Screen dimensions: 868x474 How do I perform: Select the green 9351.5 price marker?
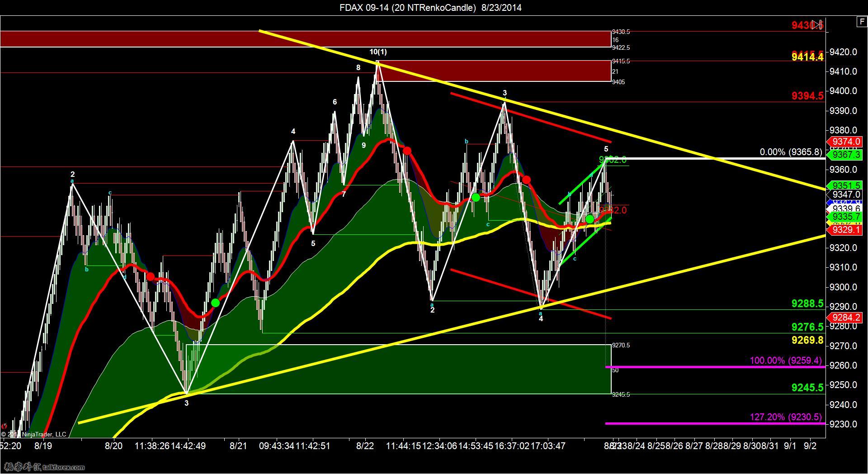click(x=844, y=186)
